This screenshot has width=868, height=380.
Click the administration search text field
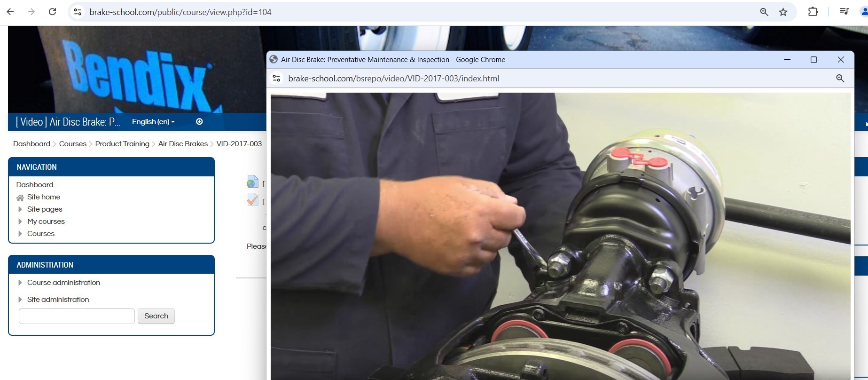(x=77, y=316)
